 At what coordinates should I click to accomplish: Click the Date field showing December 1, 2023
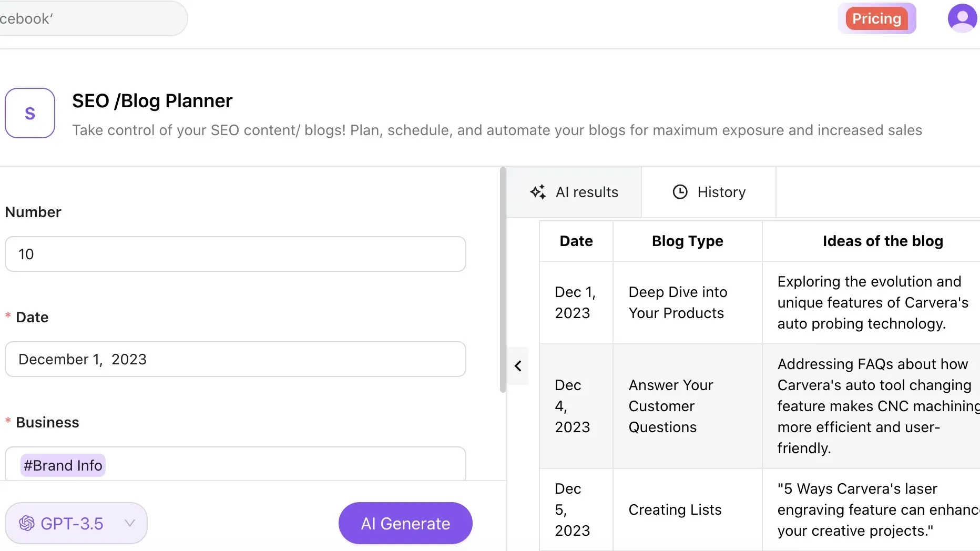pos(235,359)
